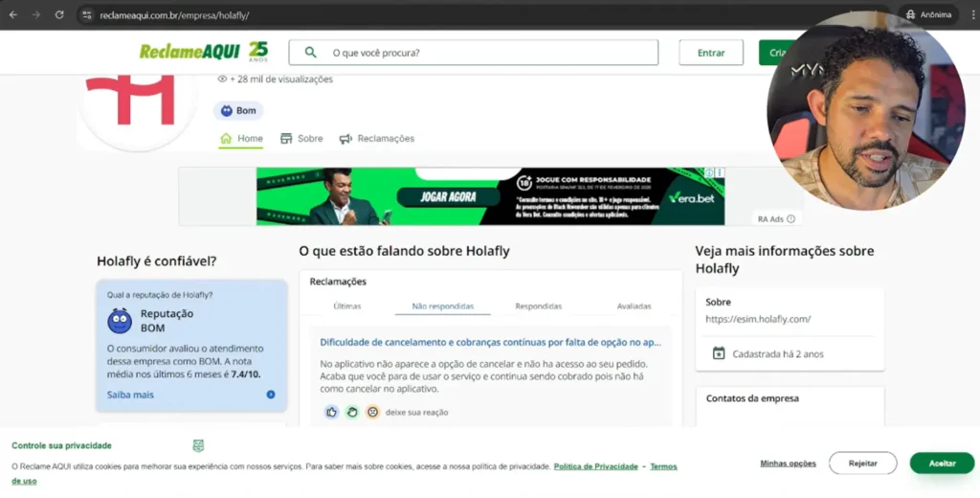The image size is (980, 498).
Task: Click the Rejeitar cookies button
Action: click(862, 463)
